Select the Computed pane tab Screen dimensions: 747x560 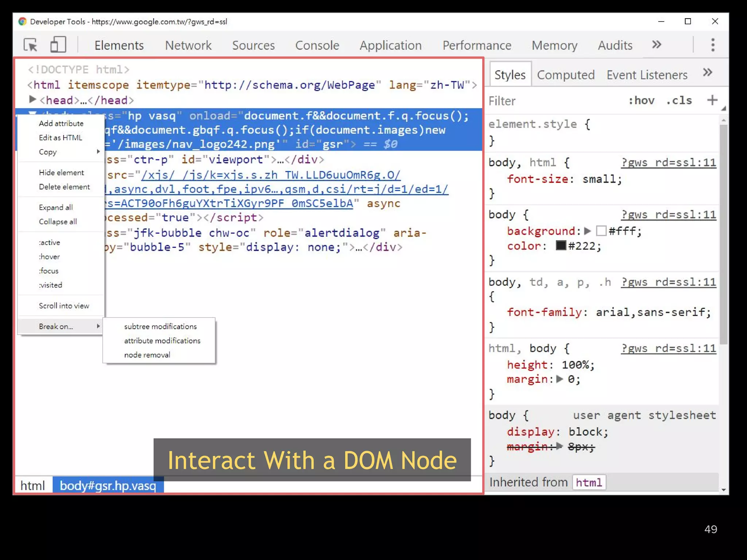566,75
